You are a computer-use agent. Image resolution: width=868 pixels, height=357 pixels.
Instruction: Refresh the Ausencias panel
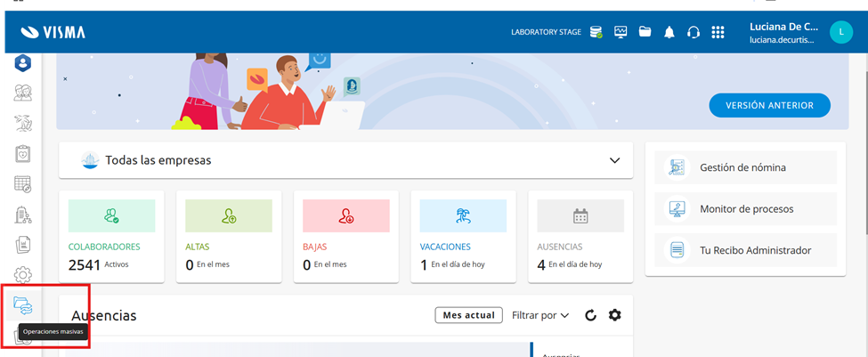click(590, 315)
